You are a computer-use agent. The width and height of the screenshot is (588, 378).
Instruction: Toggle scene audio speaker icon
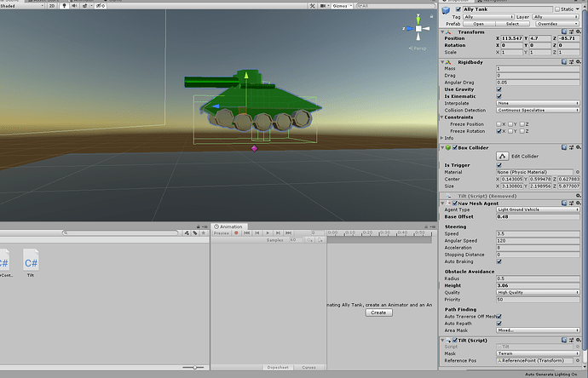[x=74, y=6]
